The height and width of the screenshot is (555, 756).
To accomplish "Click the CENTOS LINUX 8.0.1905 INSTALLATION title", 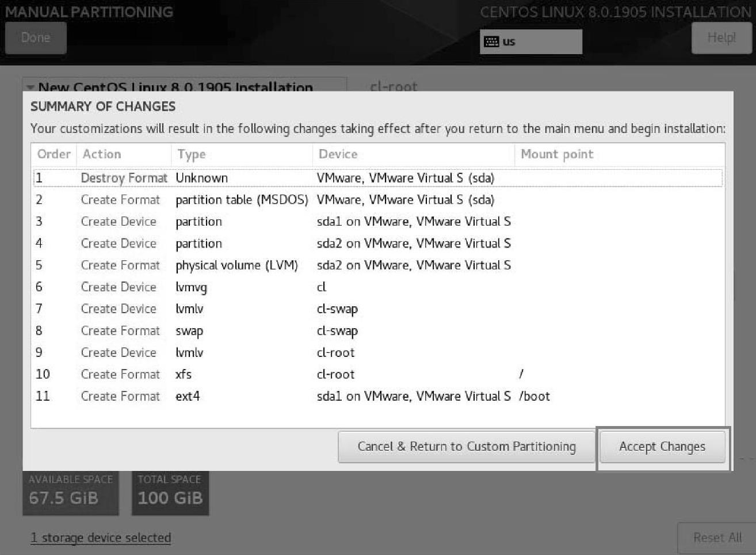I will click(x=616, y=12).
